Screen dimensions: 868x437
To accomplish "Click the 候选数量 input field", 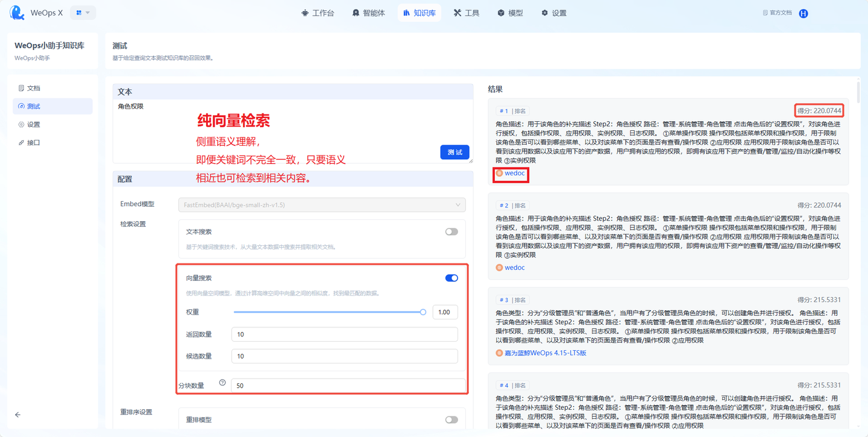I will 344,356.
